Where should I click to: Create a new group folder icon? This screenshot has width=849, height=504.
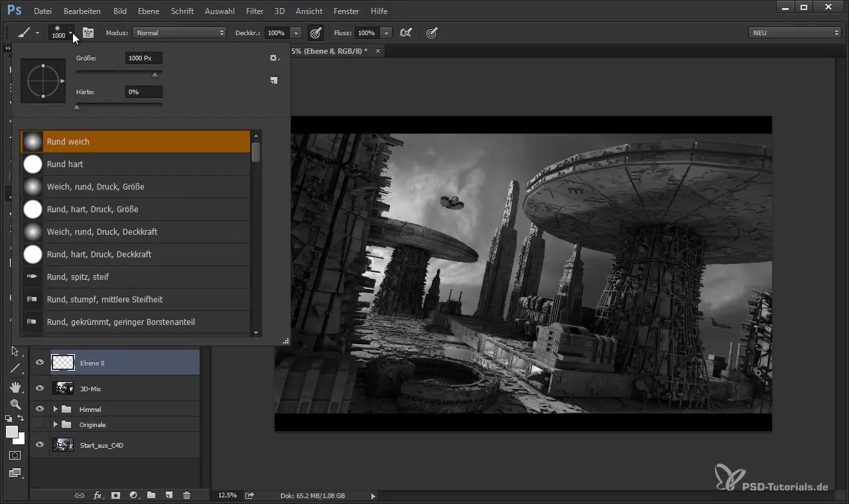(x=151, y=495)
